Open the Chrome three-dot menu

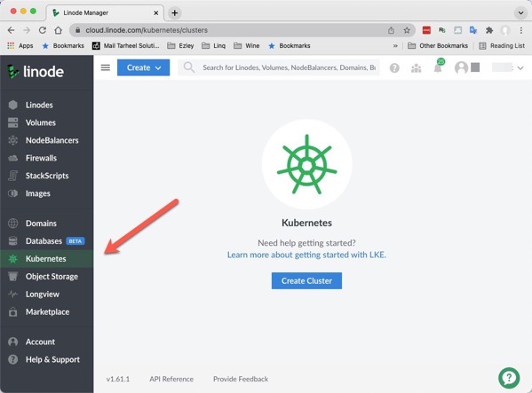[521, 30]
